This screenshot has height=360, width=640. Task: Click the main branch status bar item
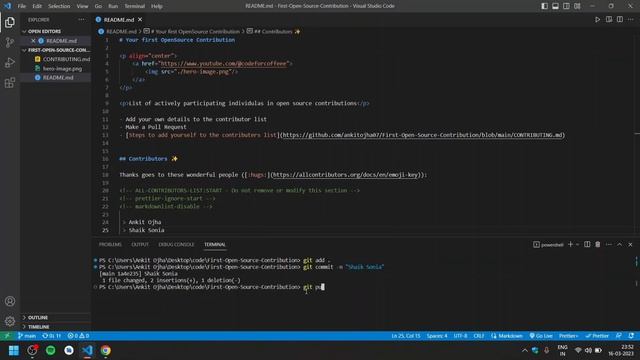[x=27, y=336]
